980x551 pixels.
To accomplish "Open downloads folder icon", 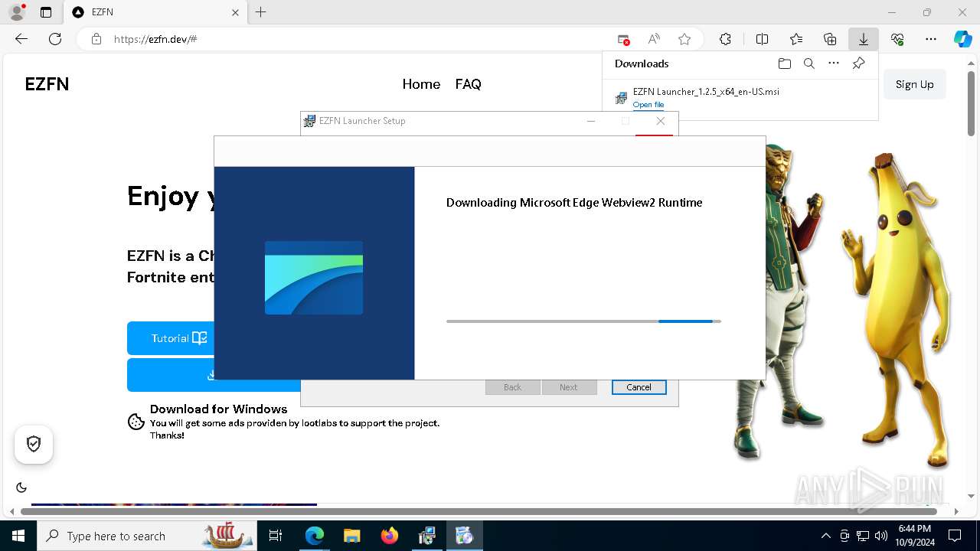I will [784, 64].
